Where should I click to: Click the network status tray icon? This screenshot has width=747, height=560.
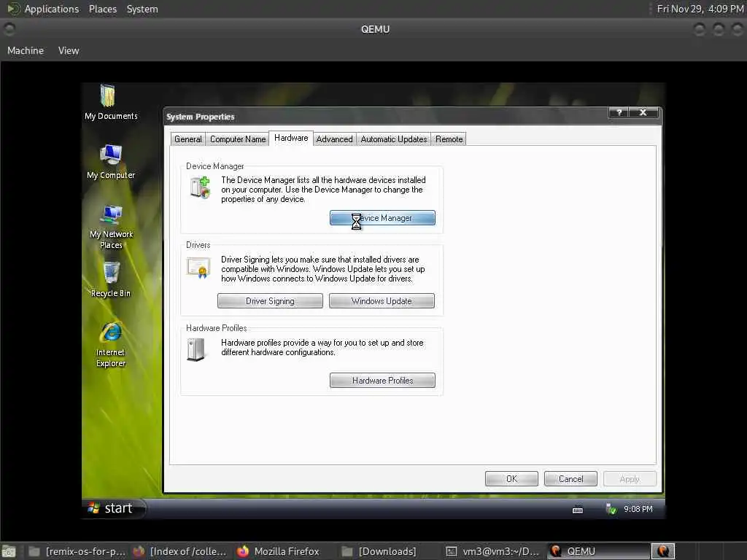[x=611, y=509]
